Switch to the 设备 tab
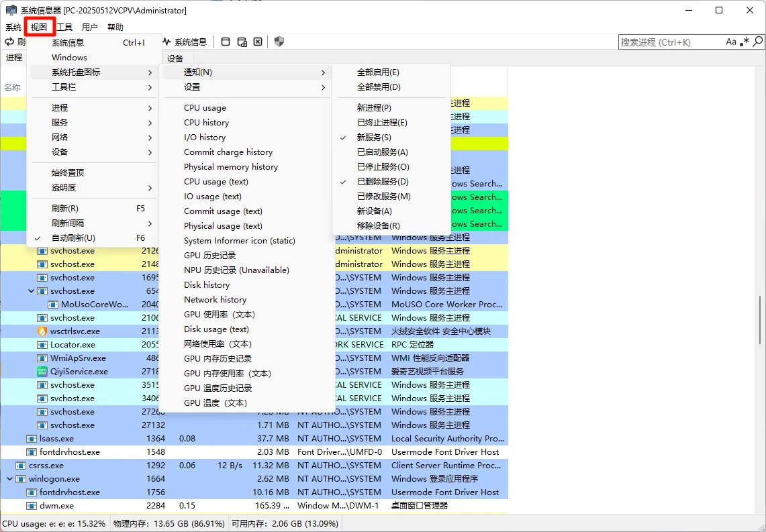This screenshot has width=766, height=532. coord(175,58)
